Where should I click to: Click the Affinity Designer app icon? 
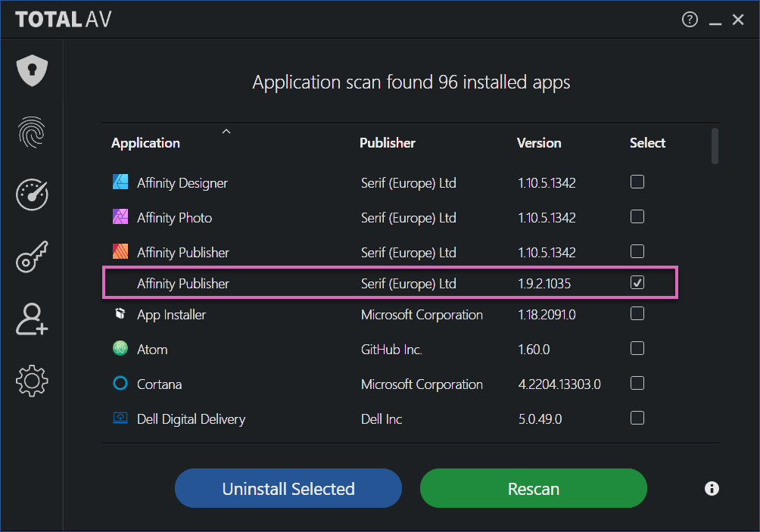[120, 182]
